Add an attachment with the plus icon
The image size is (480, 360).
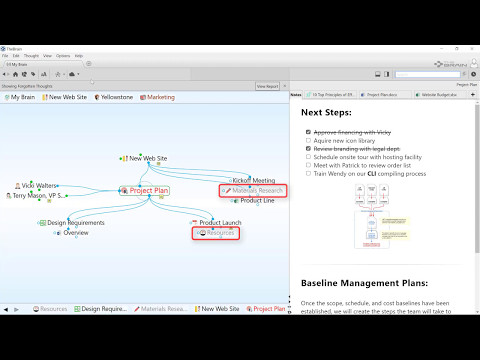[473, 95]
